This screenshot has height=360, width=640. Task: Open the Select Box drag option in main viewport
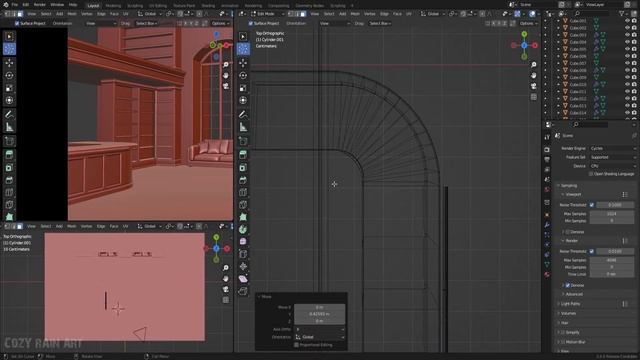380,24
